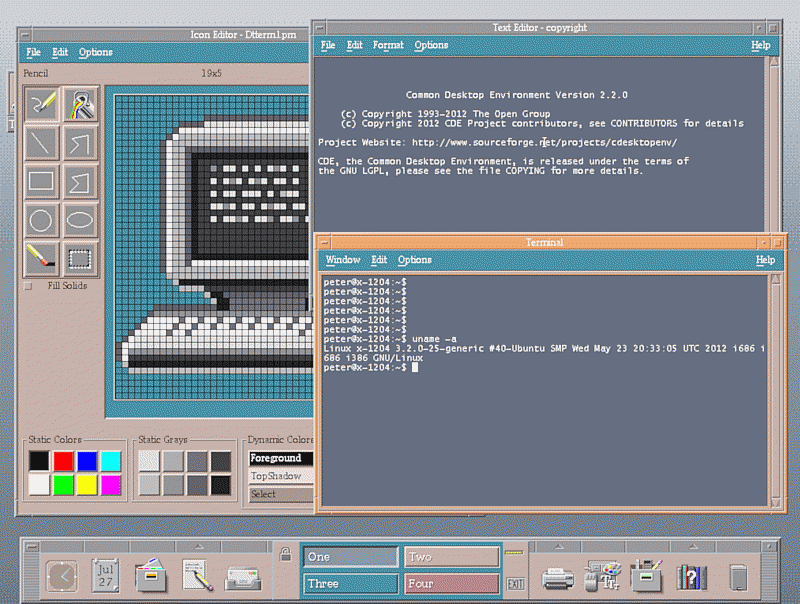This screenshot has width=800, height=604.
Task: Choose the Select dynamic color
Action: coord(281,494)
